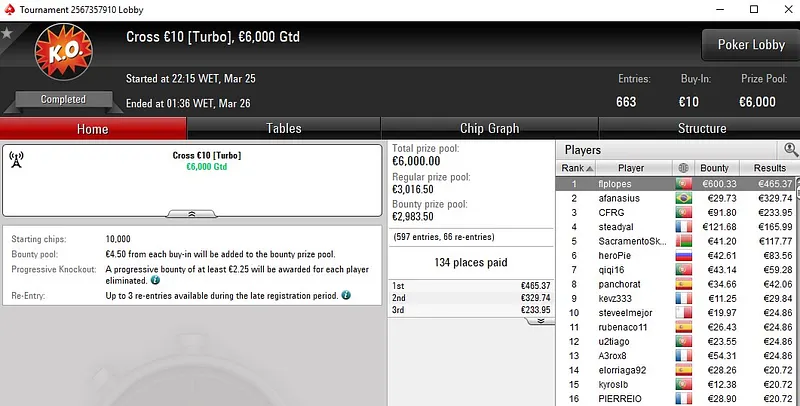Expand the prize payouts list
800x406 pixels.
click(538, 322)
